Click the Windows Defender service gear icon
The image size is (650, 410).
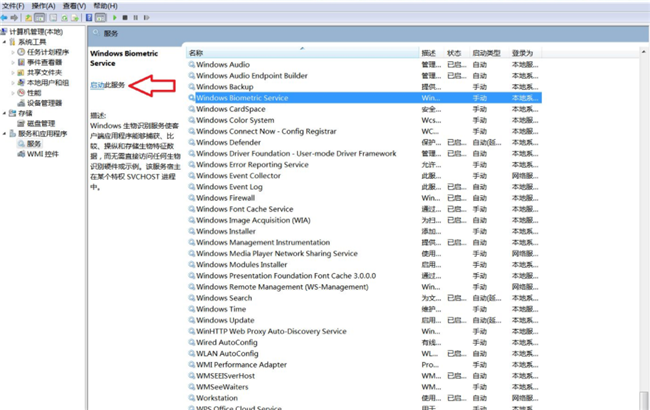[192, 142]
